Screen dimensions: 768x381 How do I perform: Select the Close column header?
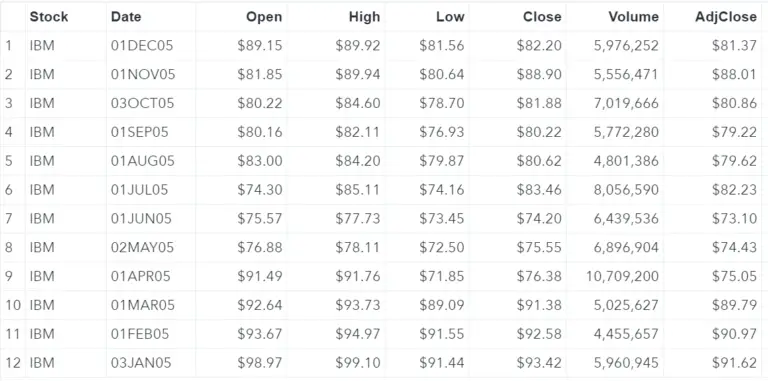click(x=542, y=17)
